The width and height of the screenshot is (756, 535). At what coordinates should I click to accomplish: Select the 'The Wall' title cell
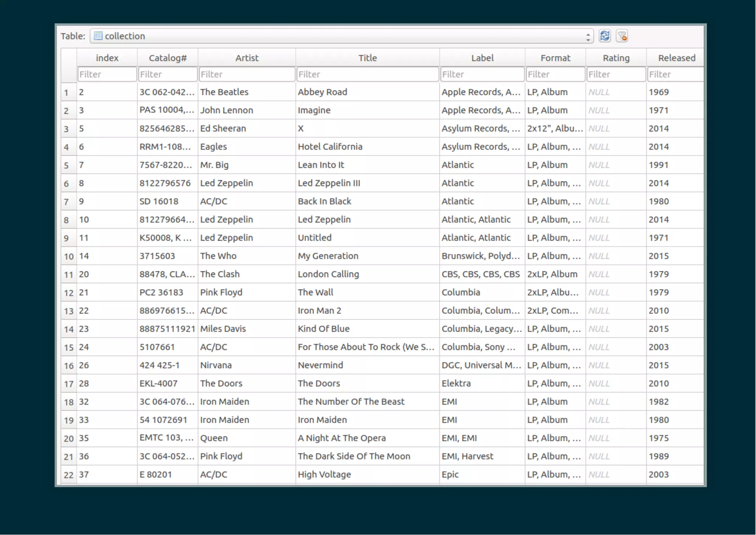click(368, 292)
